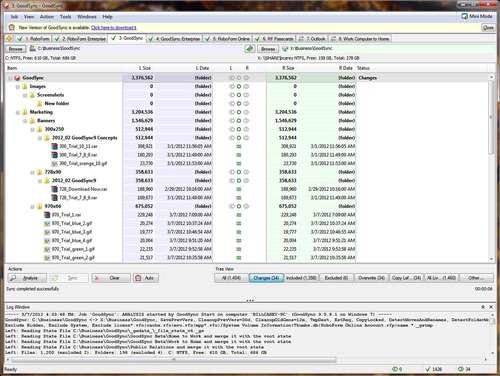
Task: Collapse the 300x250 folder
Action: click(32, 129)
